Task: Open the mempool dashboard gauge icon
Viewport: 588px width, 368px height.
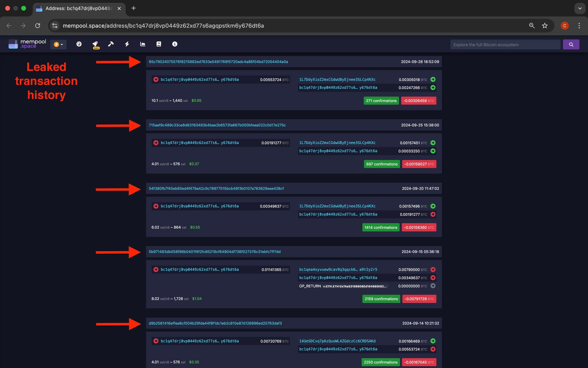Action: (x=79, y=44)
